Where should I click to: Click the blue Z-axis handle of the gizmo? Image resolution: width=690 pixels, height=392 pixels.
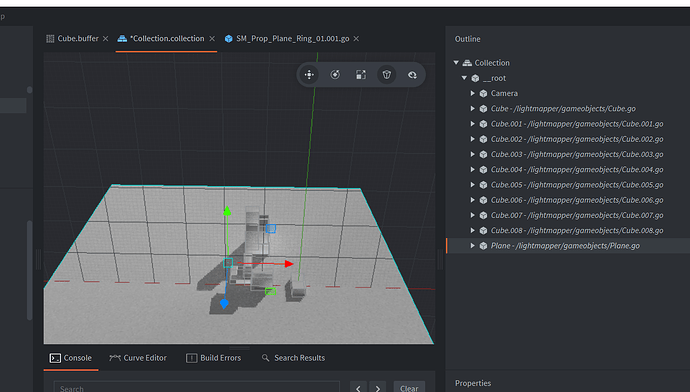coord(224,304)
